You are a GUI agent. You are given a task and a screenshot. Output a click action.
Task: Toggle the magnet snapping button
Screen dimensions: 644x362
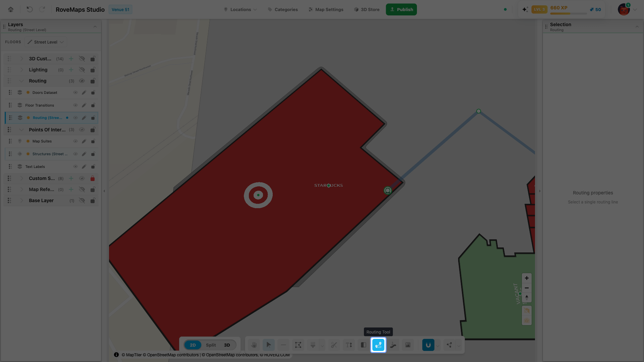coord(428,345)
